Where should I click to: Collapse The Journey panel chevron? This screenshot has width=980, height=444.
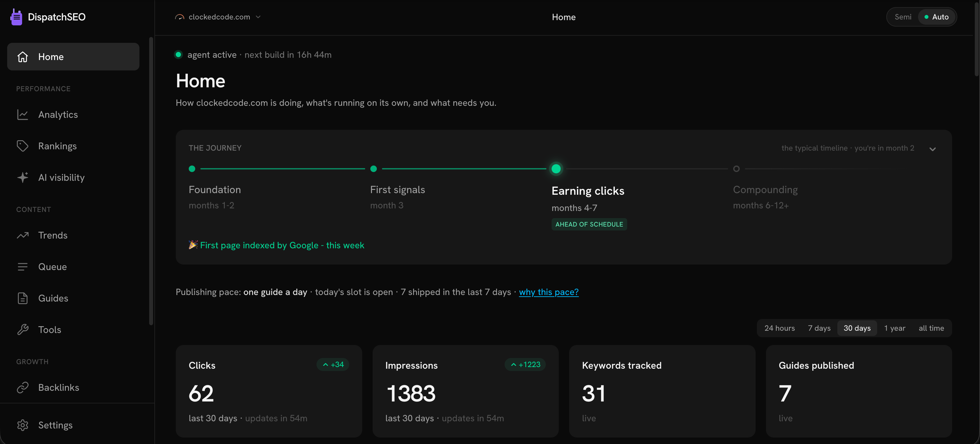point(932,149)
